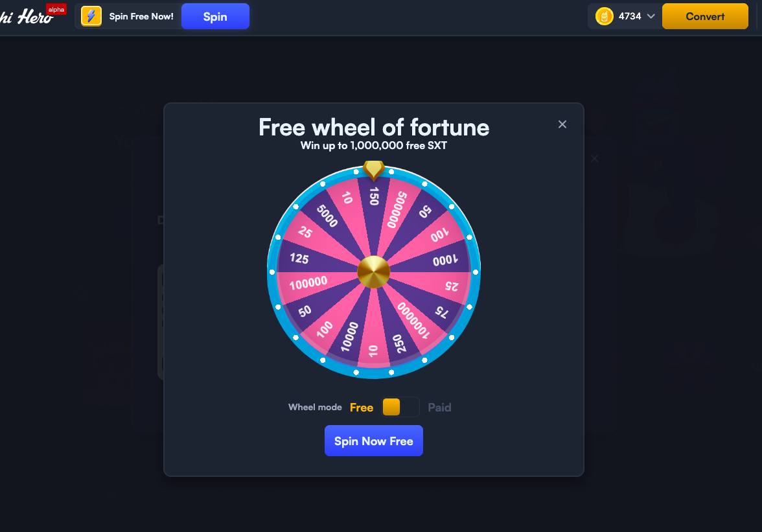
Task: Close the Free wheel of fortune dialog
Action: click(x=562, y=124)
